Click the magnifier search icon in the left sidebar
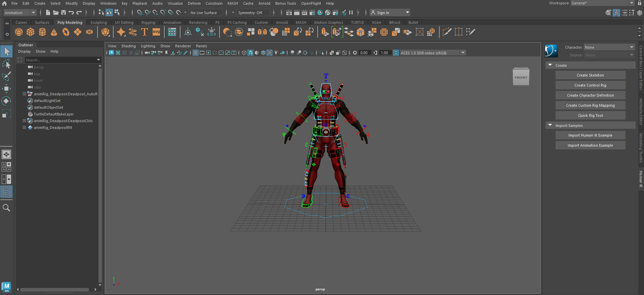The width and height of the screenshot is (644, 295). [x=6, y=208]
